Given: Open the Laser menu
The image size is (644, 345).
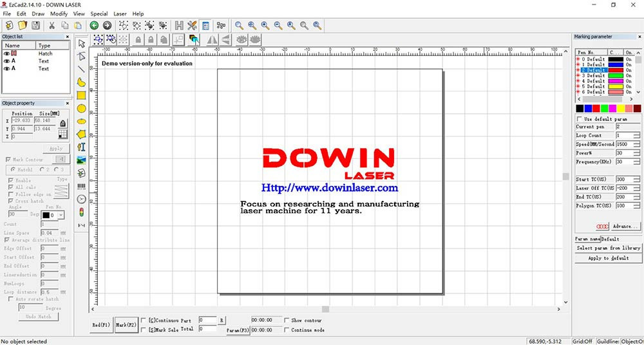Looking at the screenshot, I should click(x=120, y=14).
